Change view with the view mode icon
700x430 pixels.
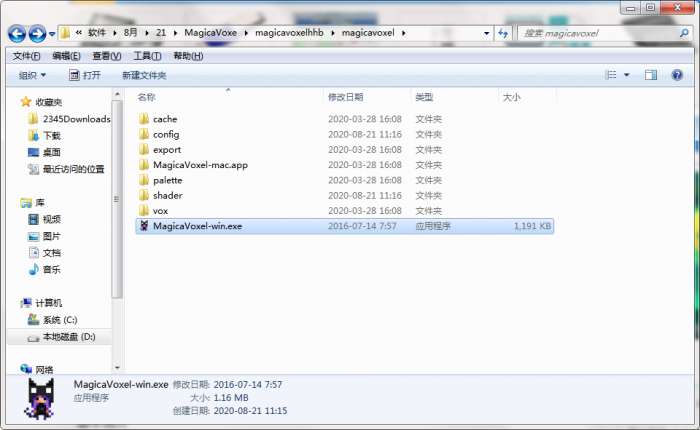(x=611, y=75)
